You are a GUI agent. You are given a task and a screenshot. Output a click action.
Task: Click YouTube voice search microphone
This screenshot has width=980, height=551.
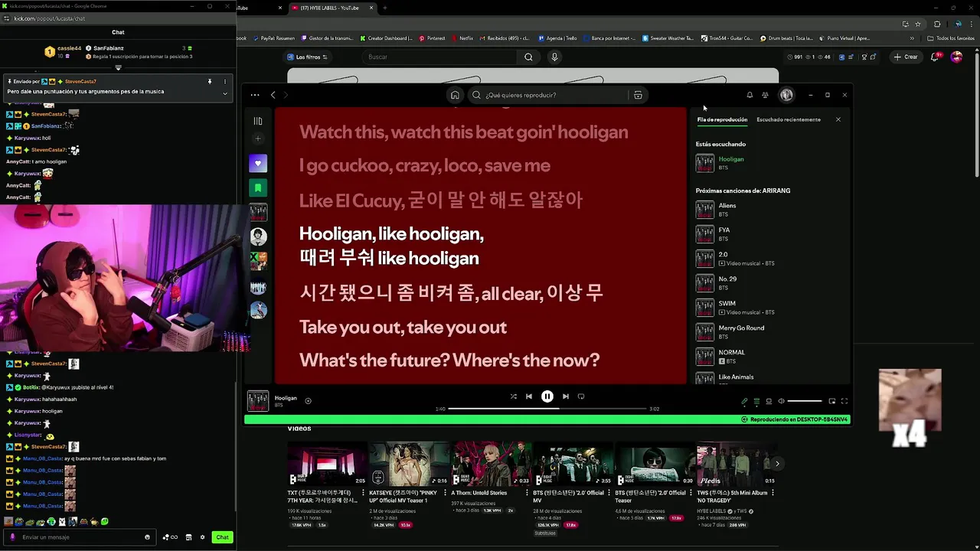coord(554,57)
